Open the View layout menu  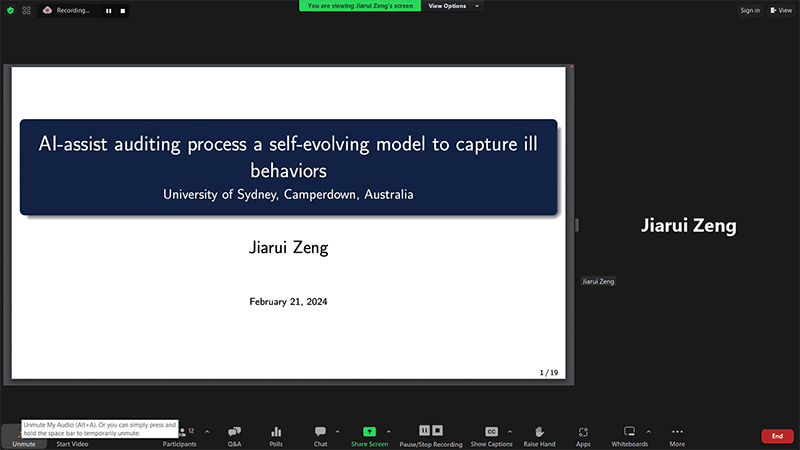pos(780,10)
